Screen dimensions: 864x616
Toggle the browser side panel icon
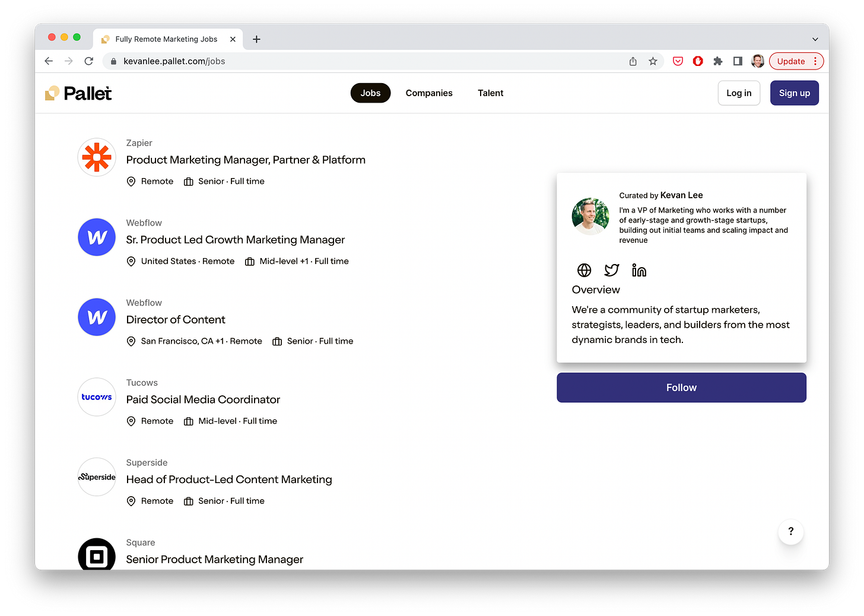(x=738, y=61)
